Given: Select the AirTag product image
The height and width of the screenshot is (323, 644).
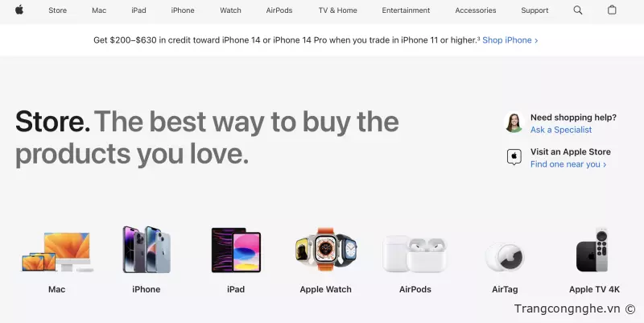Looking at the screenshot, I should coord(505,258).
